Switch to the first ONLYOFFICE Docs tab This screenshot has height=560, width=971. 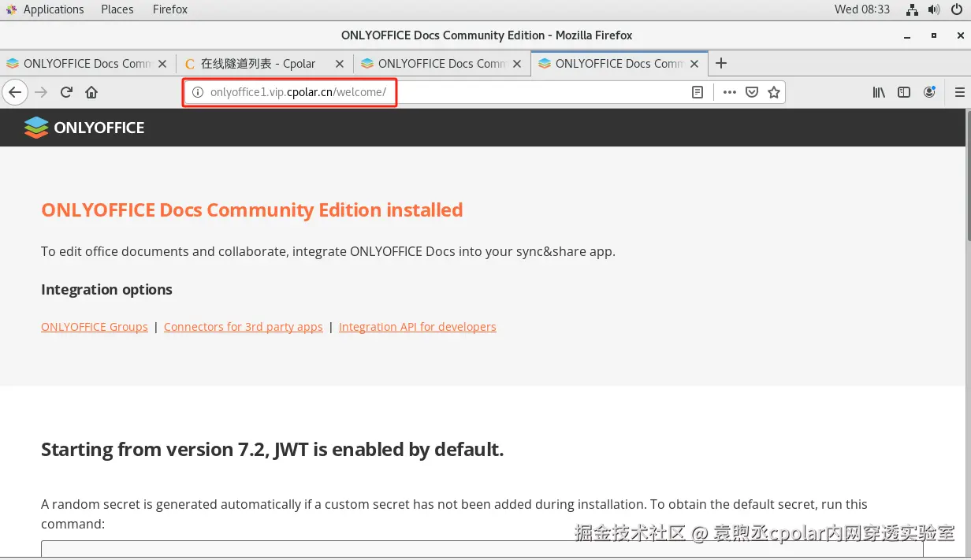point(87,64)
